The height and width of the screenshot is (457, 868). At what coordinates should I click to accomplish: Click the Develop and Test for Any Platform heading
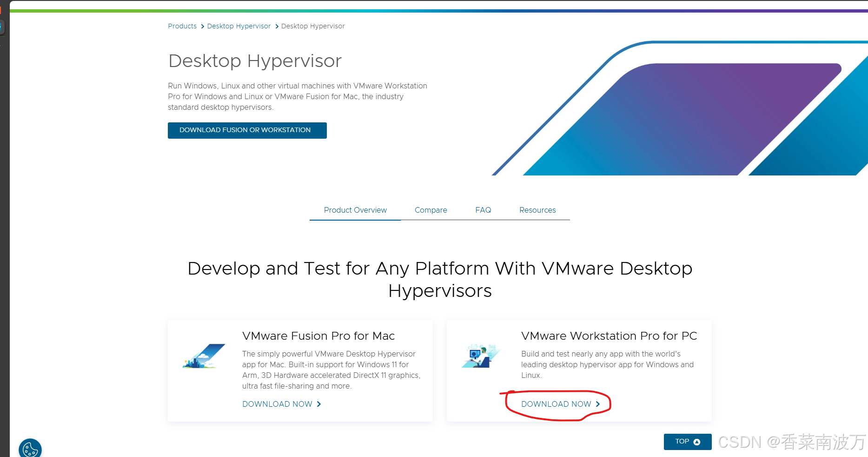pos(440,280)
